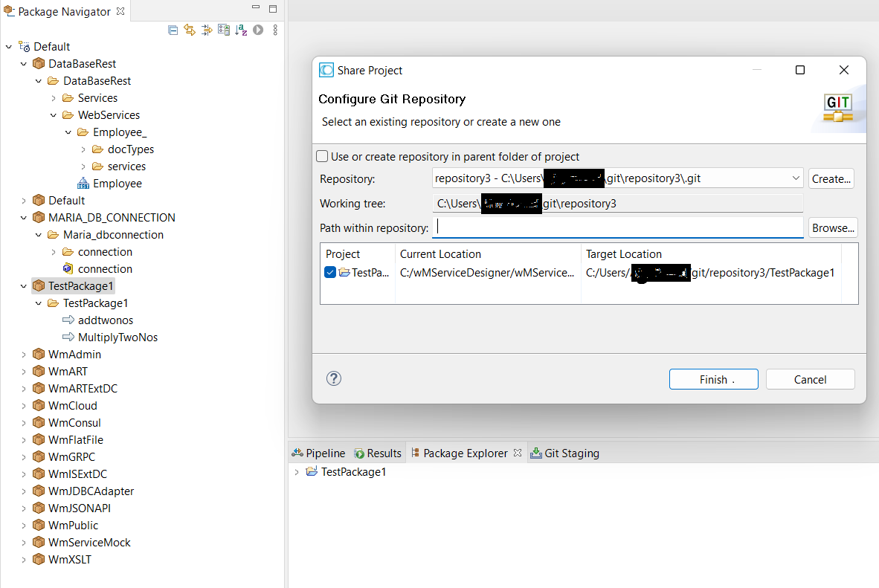Viewport: 879px width, 588px height.
Task: Click the Path within repository input field
Action: point(617,227)
